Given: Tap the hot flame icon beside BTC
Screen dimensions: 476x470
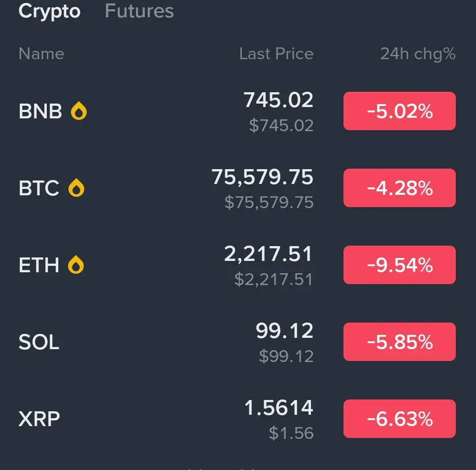Looking at the screenshot, I should pos(76,188).
